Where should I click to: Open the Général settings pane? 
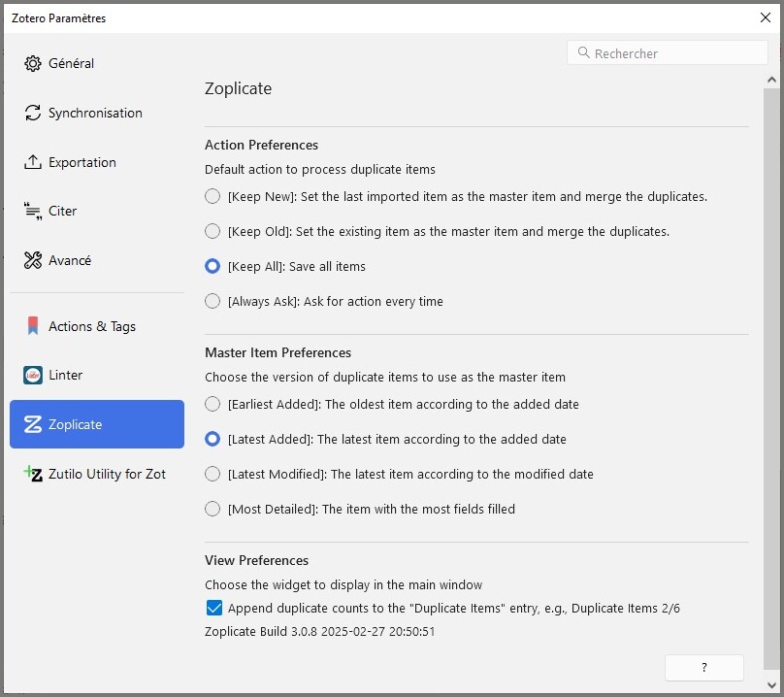point(97,63)
